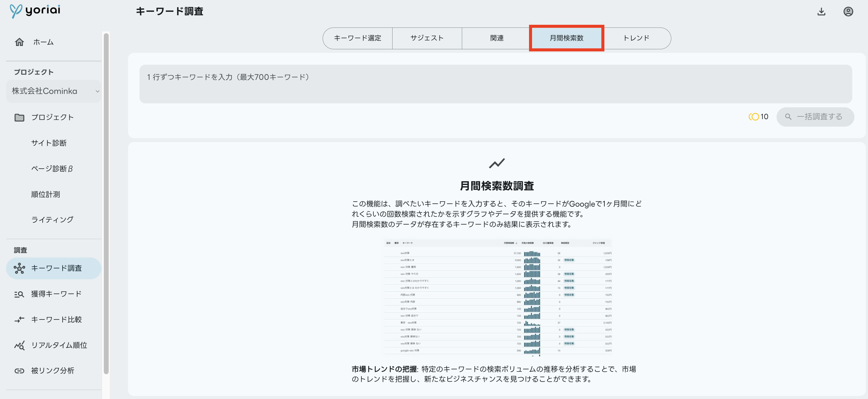Click the yoriai logo
The image size is (868, 399).
[x=35, y=11]
